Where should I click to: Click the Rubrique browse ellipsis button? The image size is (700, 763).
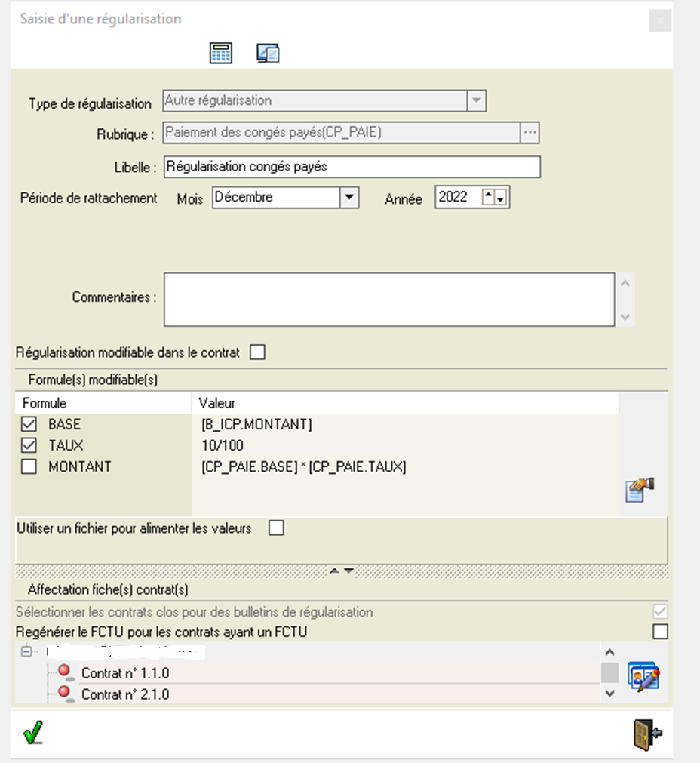(x=530, y=133)
